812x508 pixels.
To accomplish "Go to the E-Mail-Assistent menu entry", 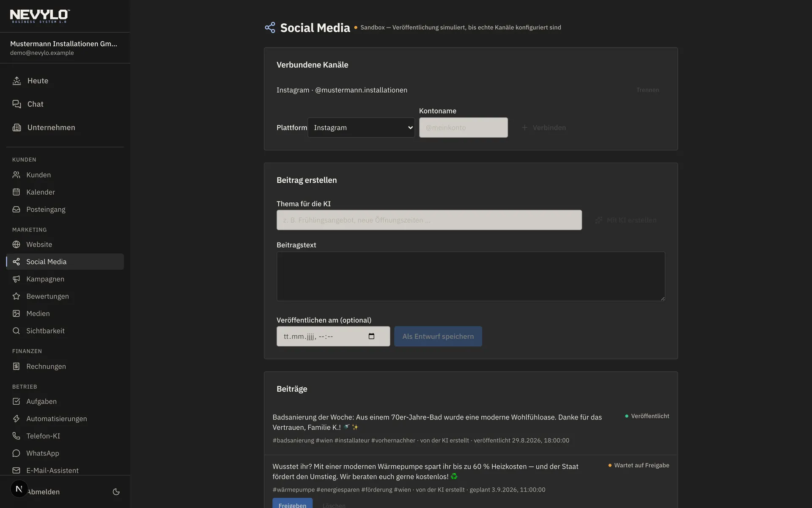I will pos(65,470).
